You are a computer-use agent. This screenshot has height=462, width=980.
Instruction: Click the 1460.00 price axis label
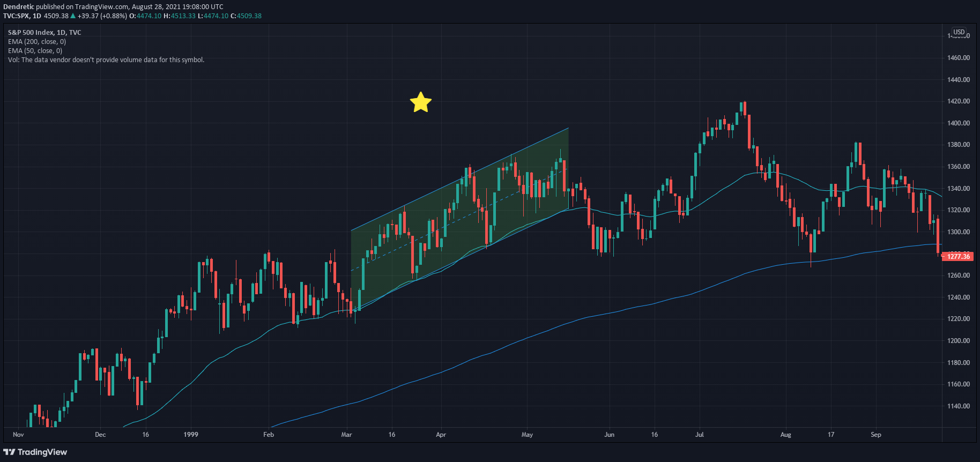click(959, 58)
